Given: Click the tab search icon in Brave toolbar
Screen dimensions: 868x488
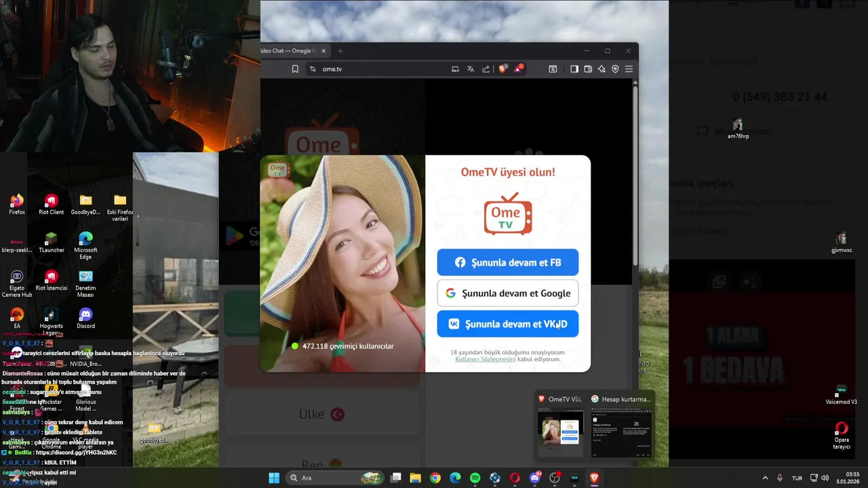Looking at the screenshot, I should [x=553, y=69].
